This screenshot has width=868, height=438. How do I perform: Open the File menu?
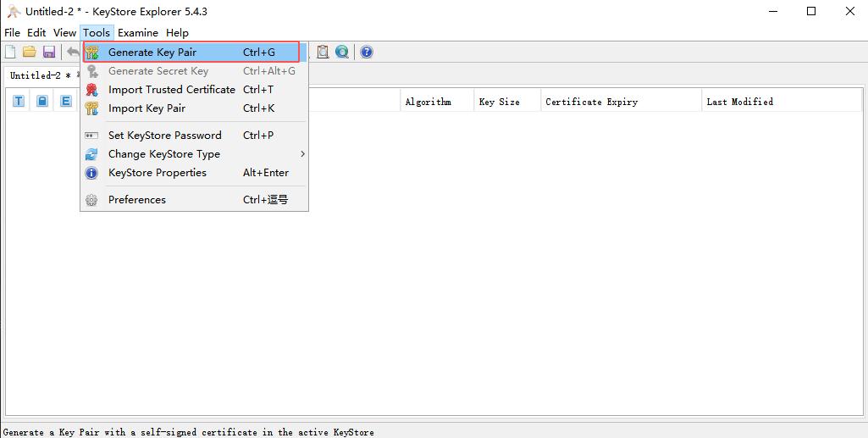coord(12,33)
